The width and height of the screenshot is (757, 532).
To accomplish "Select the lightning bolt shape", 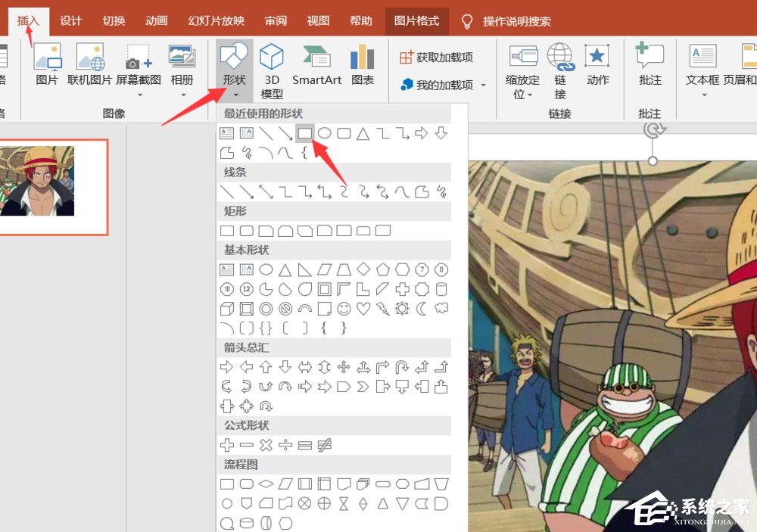I will click(x=383, y=309).
